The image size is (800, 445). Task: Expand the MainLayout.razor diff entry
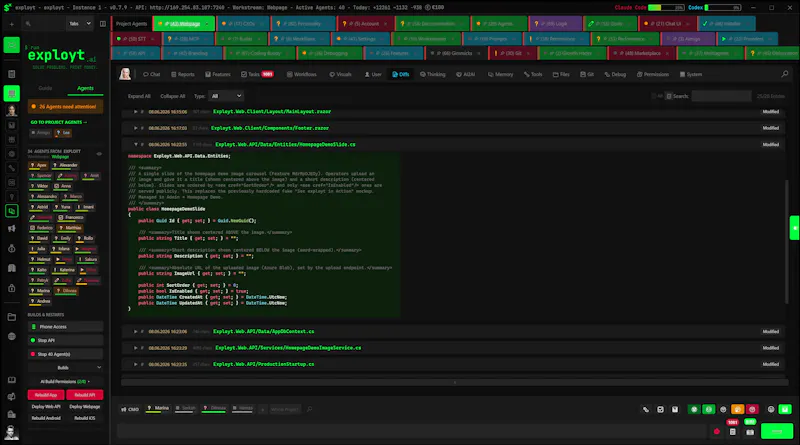[135, 111]
